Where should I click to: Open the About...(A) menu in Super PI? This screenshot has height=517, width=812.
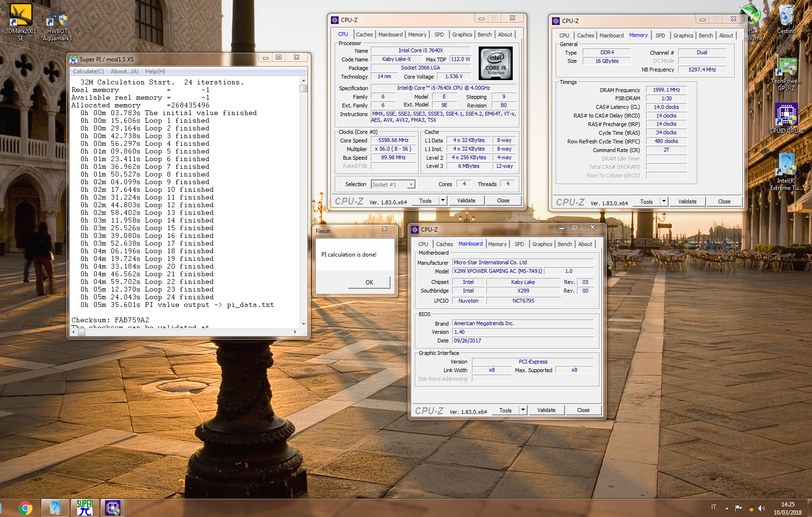125,71
